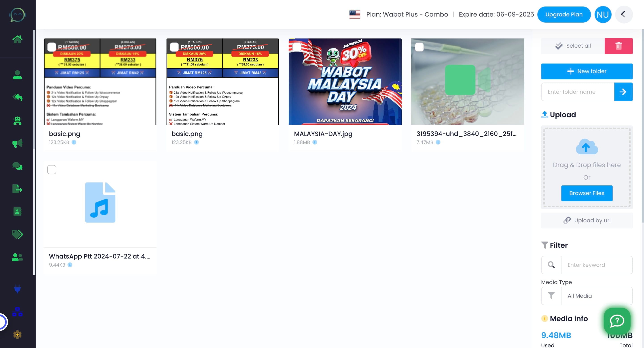The image size is (644, 348).
Task: Open the NU user avatar menu
Action: click(602, 15)
